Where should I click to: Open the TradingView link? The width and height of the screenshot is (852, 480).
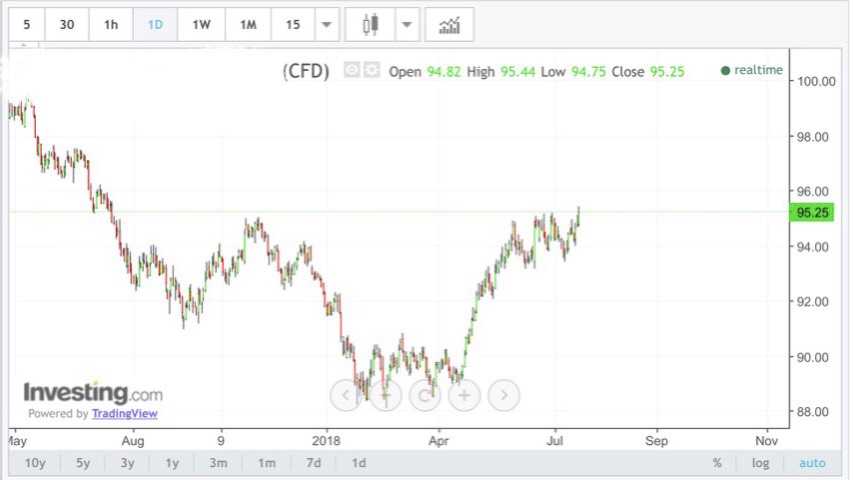pos(124,414)
